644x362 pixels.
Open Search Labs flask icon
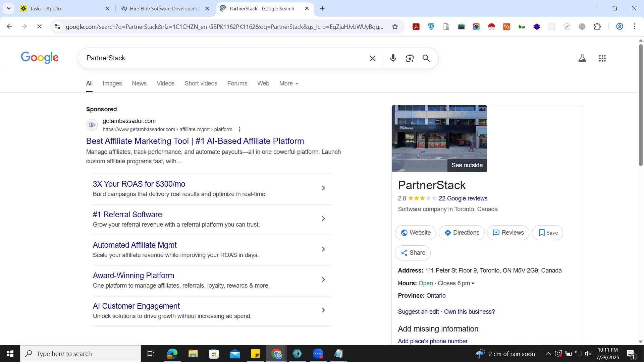pos(582,58)
